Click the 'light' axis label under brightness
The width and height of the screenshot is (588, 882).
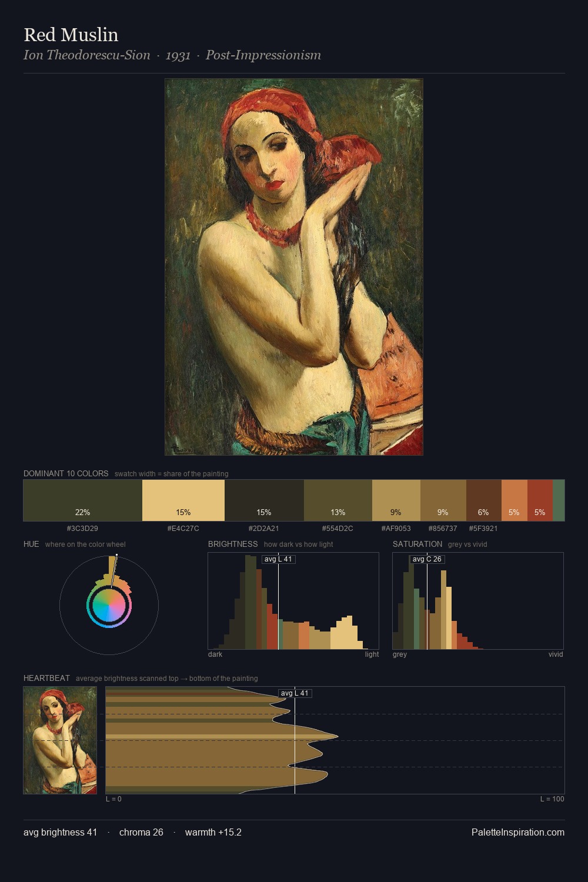pos(372,654)
